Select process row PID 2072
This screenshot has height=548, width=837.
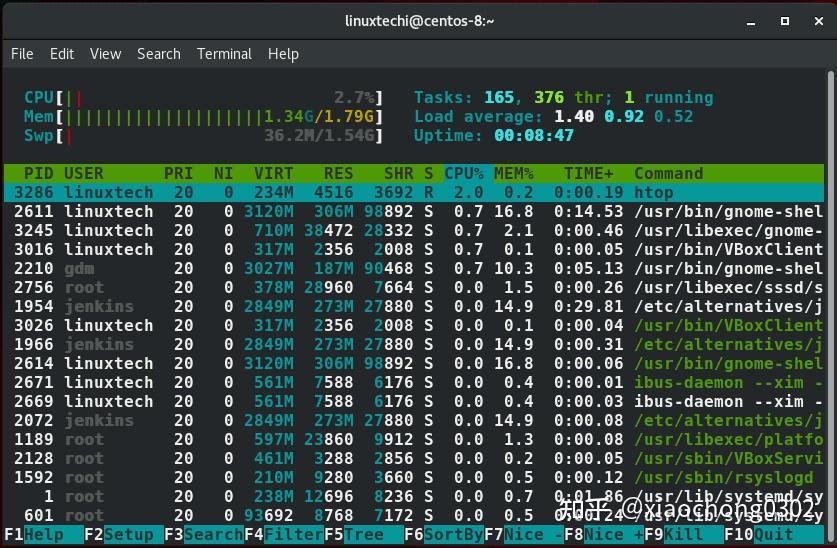tap(414, 420)
